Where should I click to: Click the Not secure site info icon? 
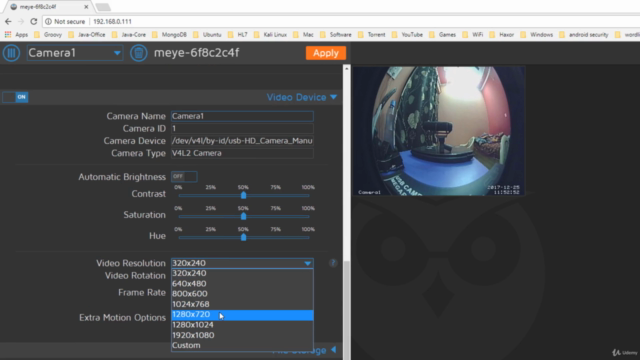[x=49, y=21]
